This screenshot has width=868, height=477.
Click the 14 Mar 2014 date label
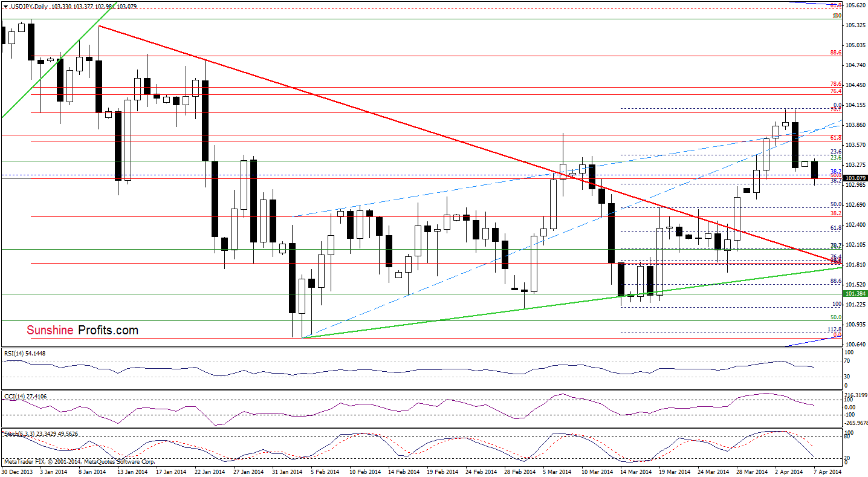(x=637, y=472)
